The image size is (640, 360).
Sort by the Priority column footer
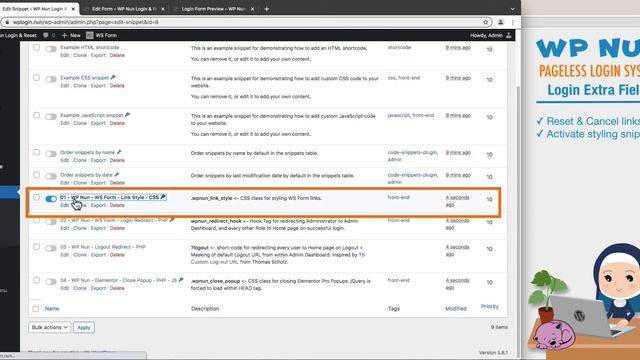click(x=489, y=306)
